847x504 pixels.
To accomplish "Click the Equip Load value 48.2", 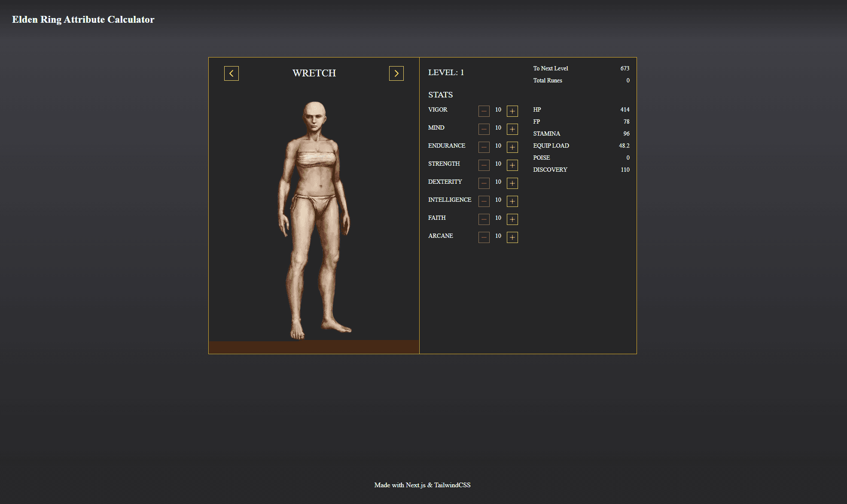I will (624, 146).
